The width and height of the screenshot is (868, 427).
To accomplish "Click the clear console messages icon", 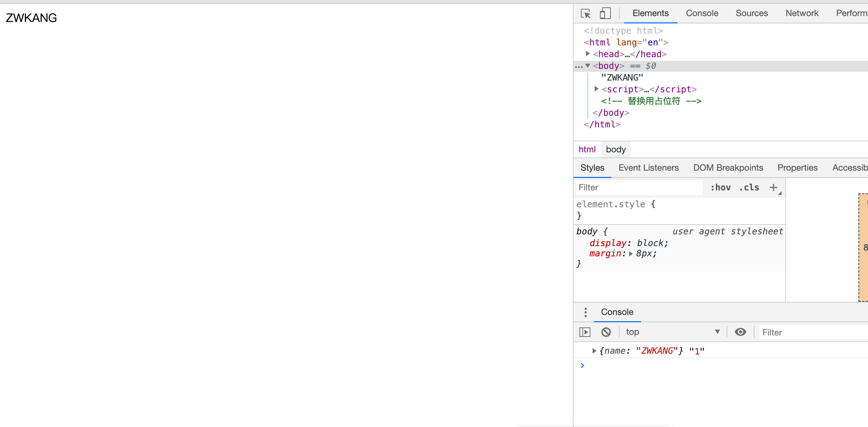I will 606,332.
